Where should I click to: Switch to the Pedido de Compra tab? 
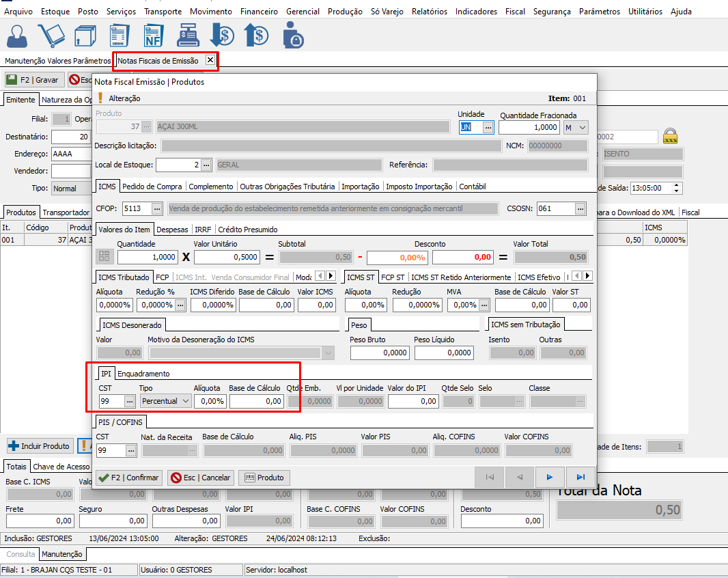tap(152, 187)
